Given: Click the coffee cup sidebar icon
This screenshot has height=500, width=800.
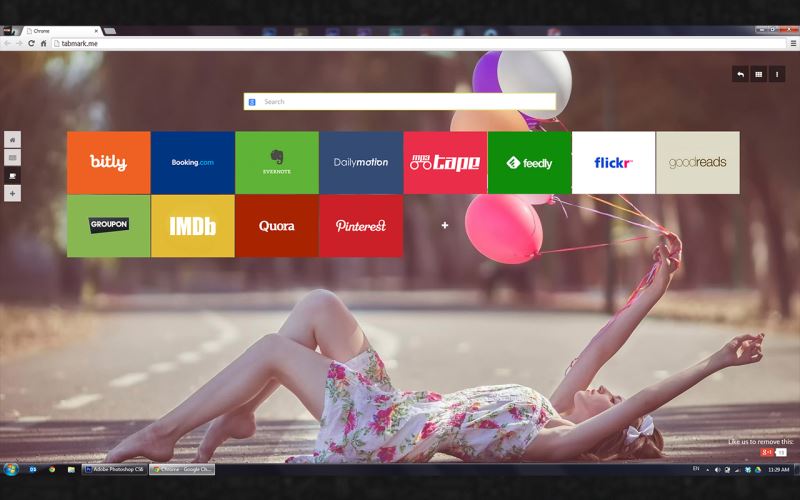Looking at the screenshot, I should (x=12, y=176).
